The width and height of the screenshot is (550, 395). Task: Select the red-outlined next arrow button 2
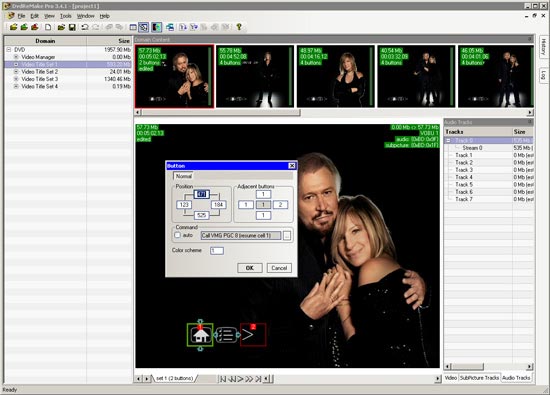point(253,335)
